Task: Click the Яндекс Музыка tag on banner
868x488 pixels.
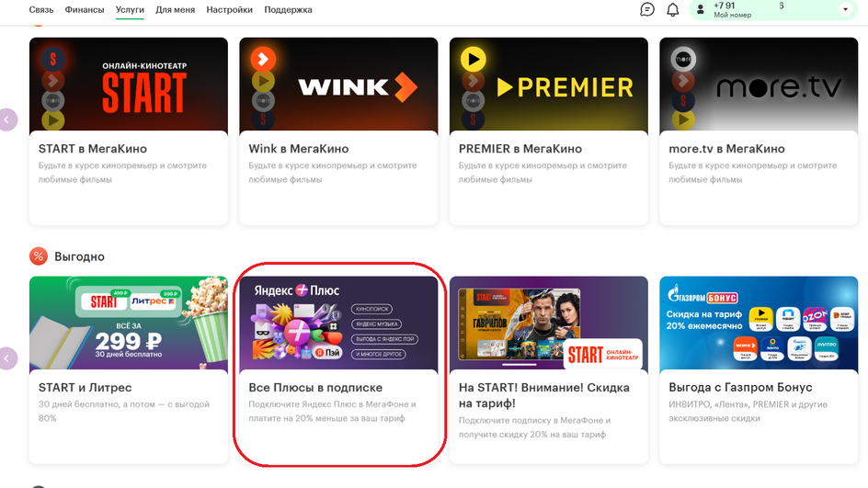Action: tap(376, 323)
